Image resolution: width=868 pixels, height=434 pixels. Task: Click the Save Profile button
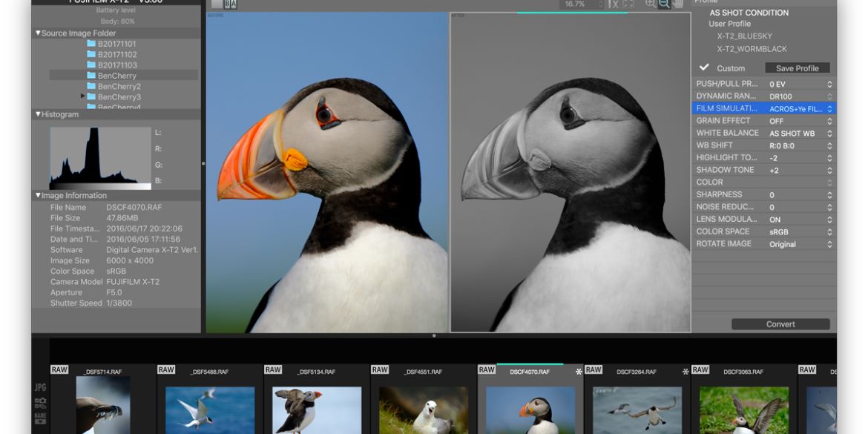[x=797, y=68]
